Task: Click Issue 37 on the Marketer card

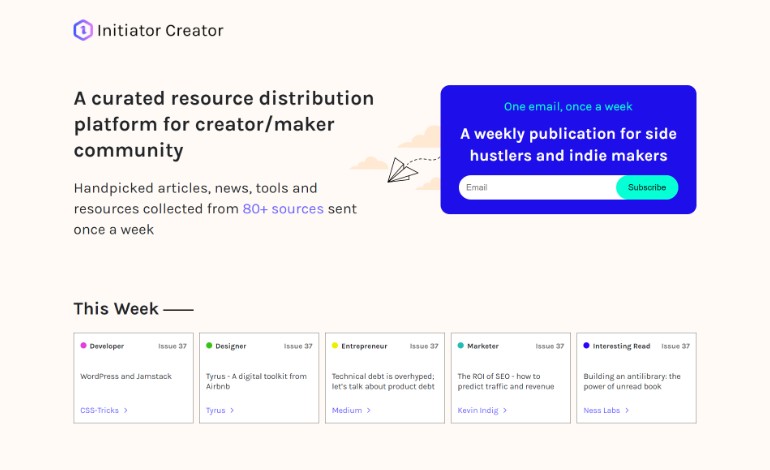Action: [550, 346]
